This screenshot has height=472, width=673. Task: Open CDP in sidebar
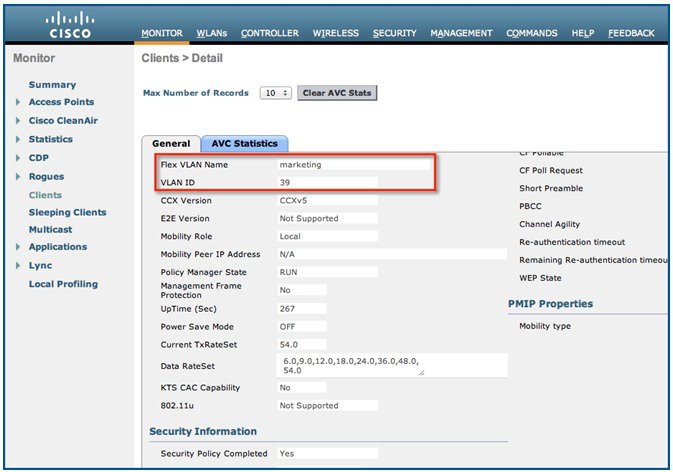[x=39, y=158]
